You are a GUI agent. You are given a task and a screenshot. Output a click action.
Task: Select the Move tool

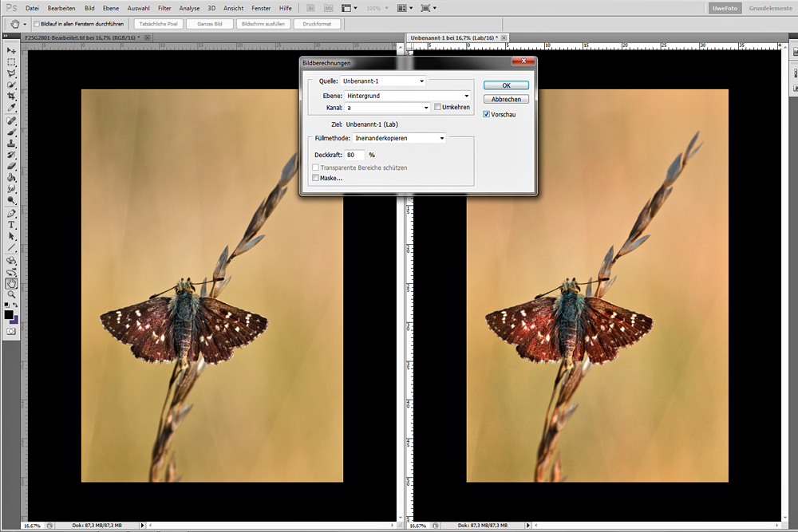click(x=12, y=50)
